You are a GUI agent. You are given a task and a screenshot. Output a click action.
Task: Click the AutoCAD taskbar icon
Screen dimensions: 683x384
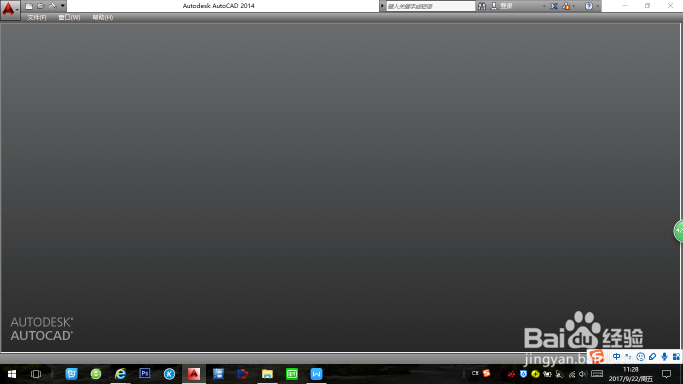(194, 374)
